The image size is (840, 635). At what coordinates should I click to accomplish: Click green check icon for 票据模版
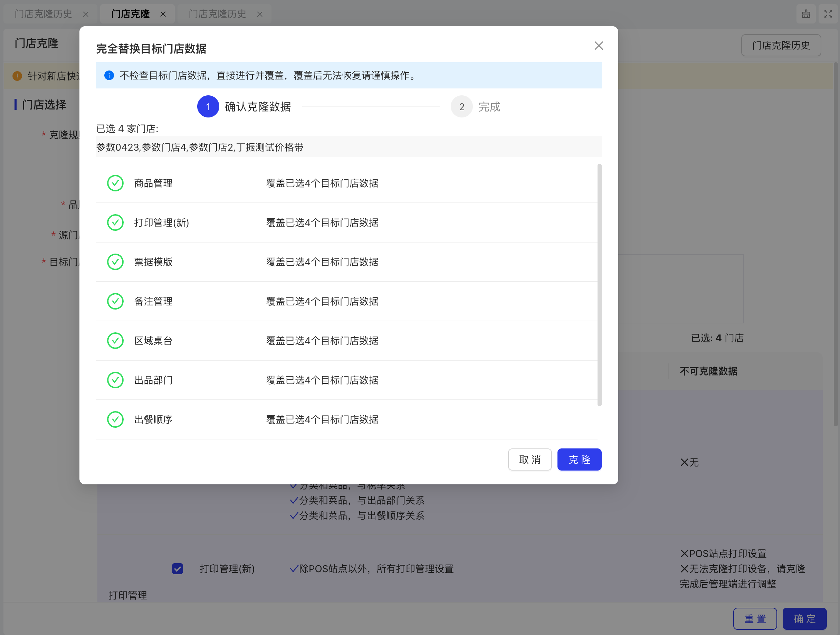(x=115, y=262)
